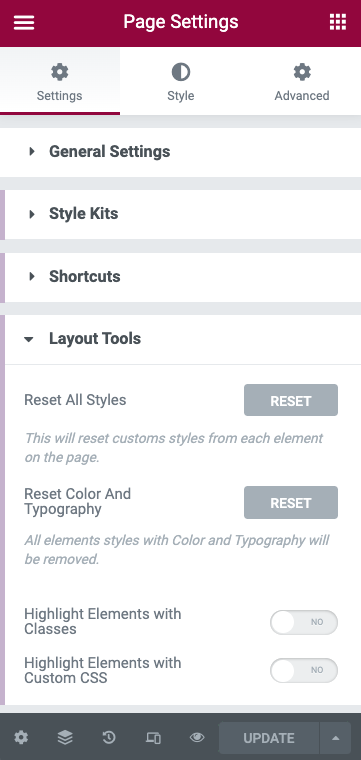Expand the Style Kits section
The image size is (361, 760).
pos(181,214)
